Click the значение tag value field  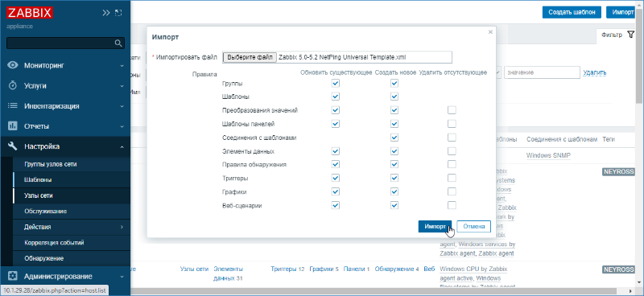tap(542, 72)
